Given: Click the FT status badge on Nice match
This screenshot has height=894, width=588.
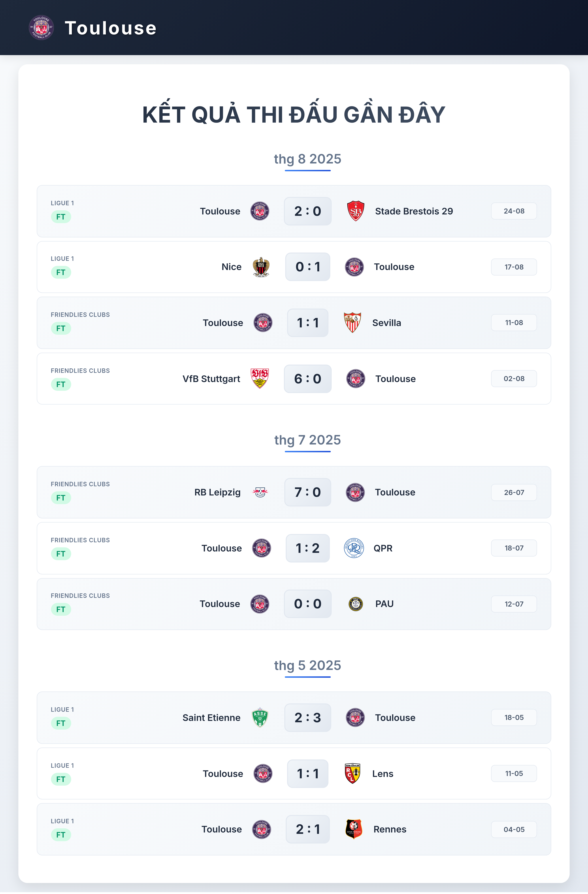Looking at the screenshot, I should tap(61, 272).
